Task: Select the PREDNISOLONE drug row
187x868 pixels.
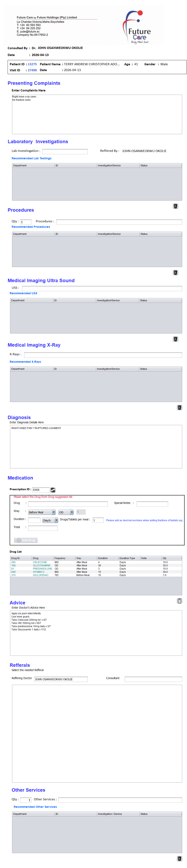Action: (42, 569)
